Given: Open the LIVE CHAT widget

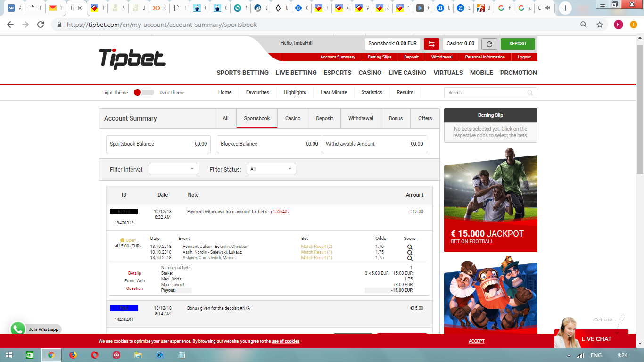Looking at the screenshot, I should pos(597,339).
